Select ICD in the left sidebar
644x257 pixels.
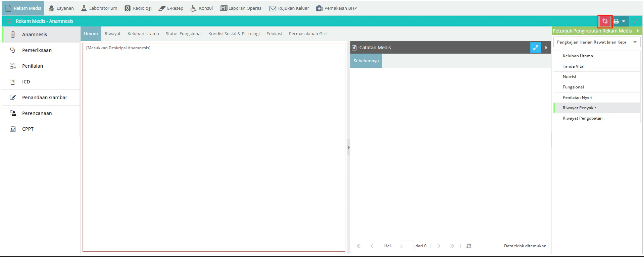pos(41,82)
